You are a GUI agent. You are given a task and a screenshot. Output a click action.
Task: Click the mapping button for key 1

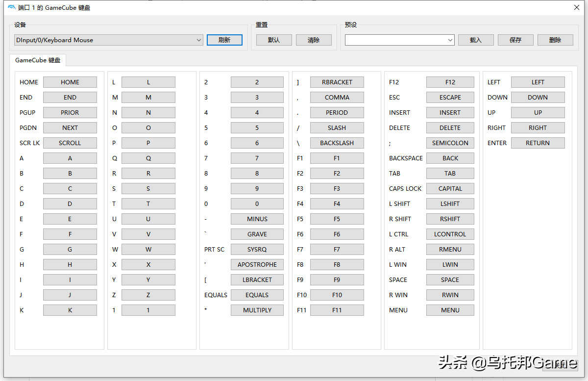148,310
